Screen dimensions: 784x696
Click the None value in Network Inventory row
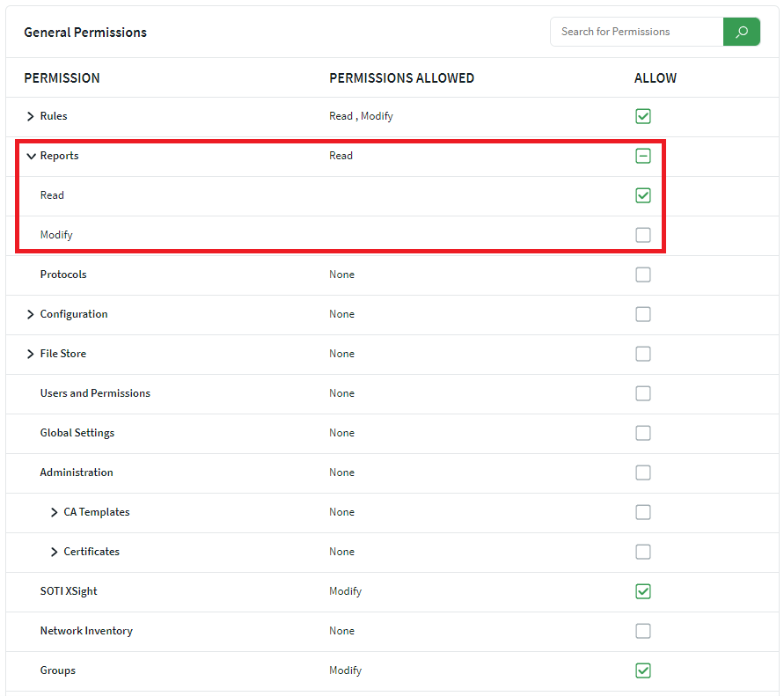coord(341,631)
